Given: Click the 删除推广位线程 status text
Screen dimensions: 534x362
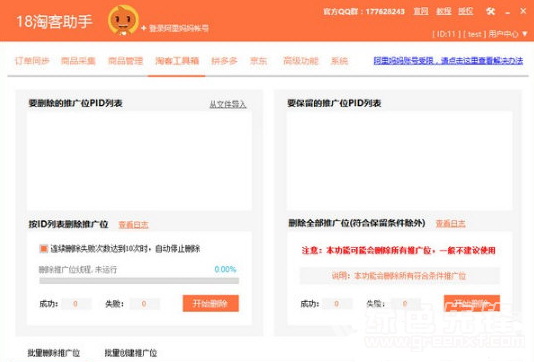Looking at the screenshot, I should point(78,270).
